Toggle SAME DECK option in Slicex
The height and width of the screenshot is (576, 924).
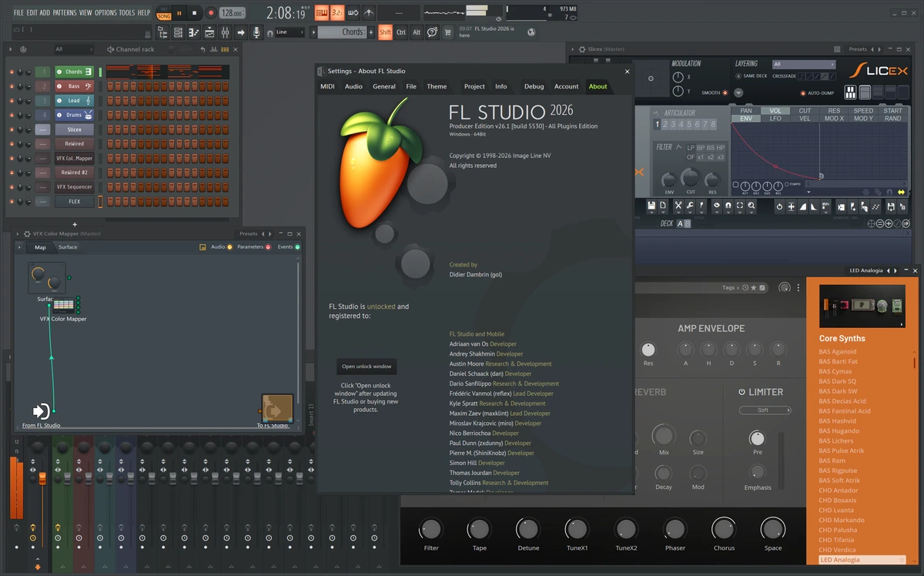(x=738, y=76)
